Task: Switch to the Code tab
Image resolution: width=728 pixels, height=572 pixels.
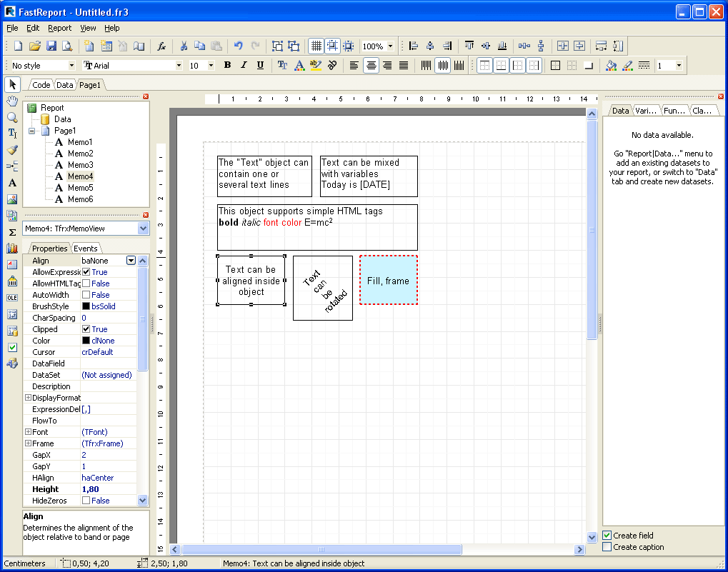Action: pyautogui.click(x=41, y=85)
